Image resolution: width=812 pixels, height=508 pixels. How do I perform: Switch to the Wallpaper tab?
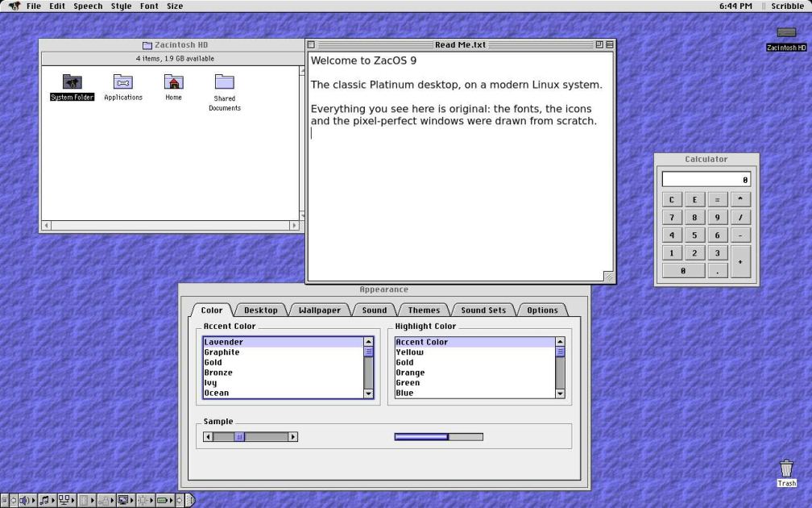pos(320,310)
